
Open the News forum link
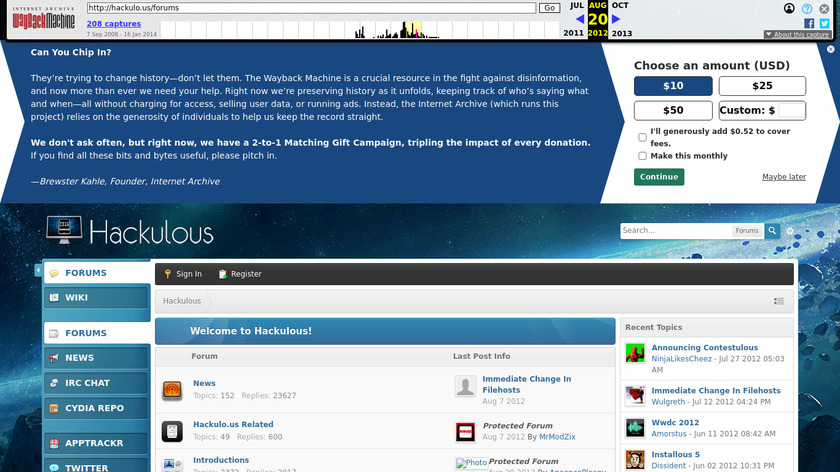(204, 383)
